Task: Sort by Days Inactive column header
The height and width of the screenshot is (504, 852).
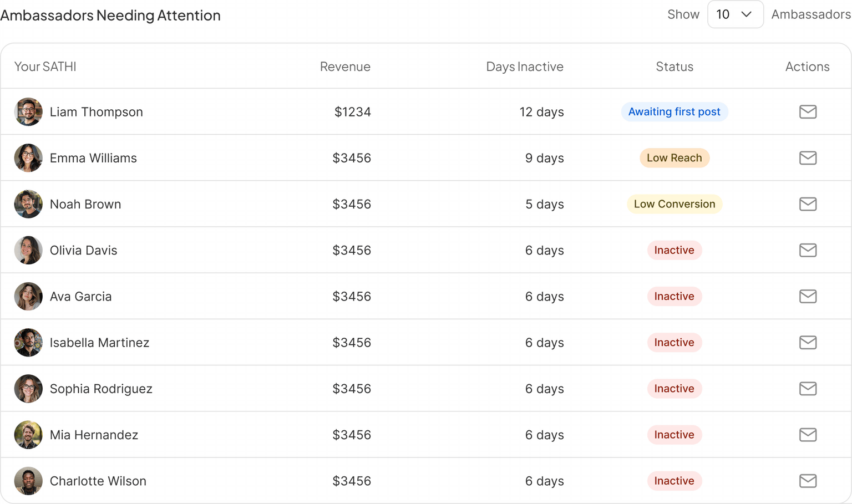Action: coord(525,67)
